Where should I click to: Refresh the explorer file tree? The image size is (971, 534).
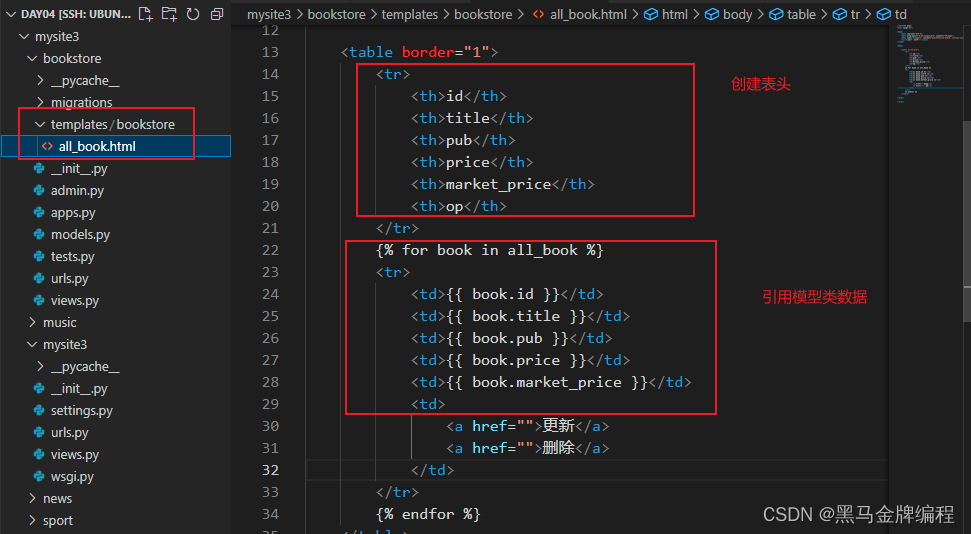click(x=193, y=14)
